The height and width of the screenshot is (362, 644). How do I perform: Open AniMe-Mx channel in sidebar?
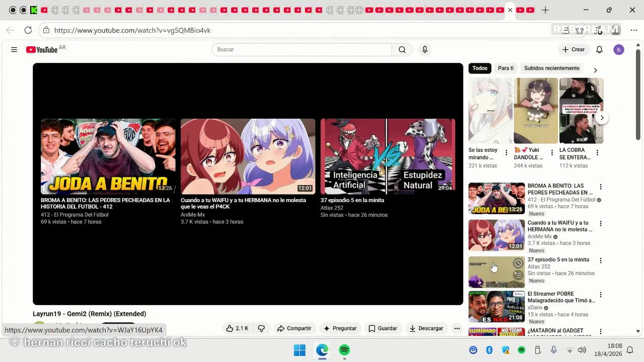click(539, 236)
